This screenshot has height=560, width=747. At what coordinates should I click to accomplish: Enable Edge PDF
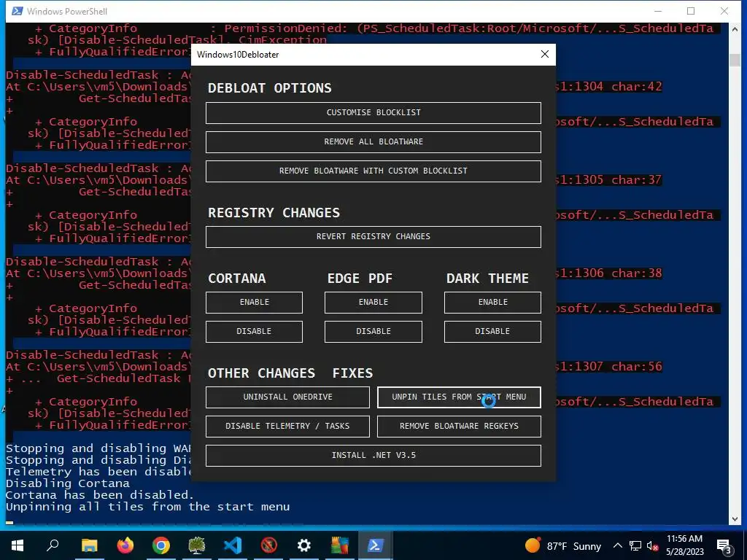coord(373,303)
